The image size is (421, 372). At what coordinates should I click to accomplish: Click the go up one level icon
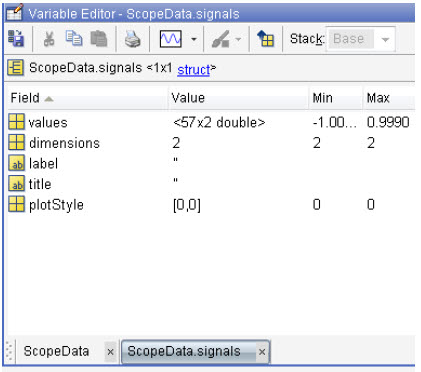click(266, 39)
